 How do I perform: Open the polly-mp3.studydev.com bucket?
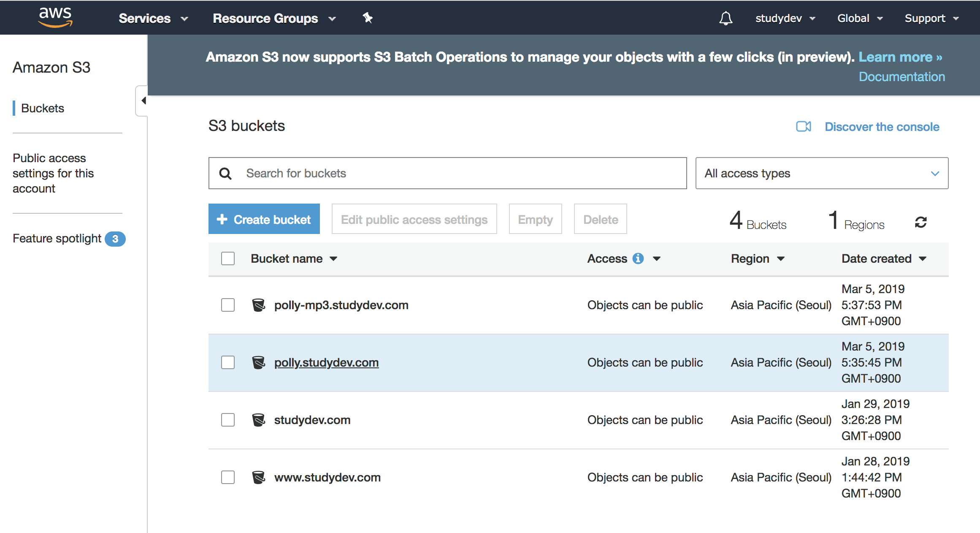click(341, 305)
